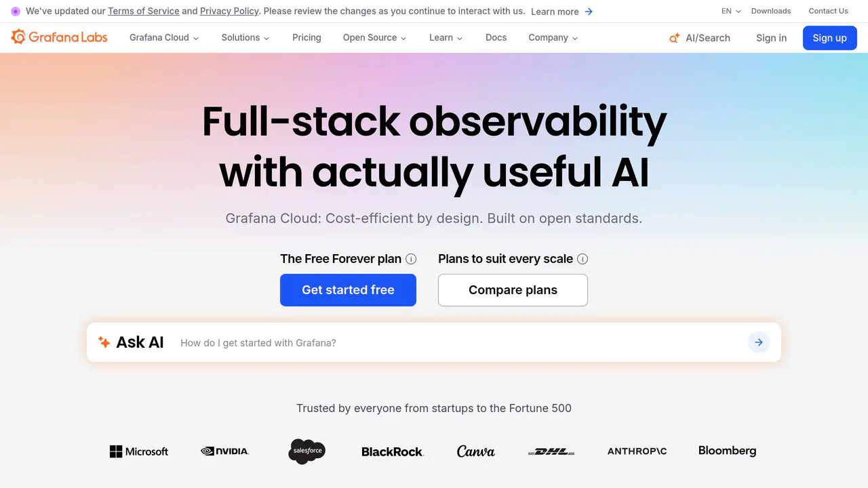Click the AI/Search sparkle icon
Screen dimensions: 868x488
click(x=674, y=38)
